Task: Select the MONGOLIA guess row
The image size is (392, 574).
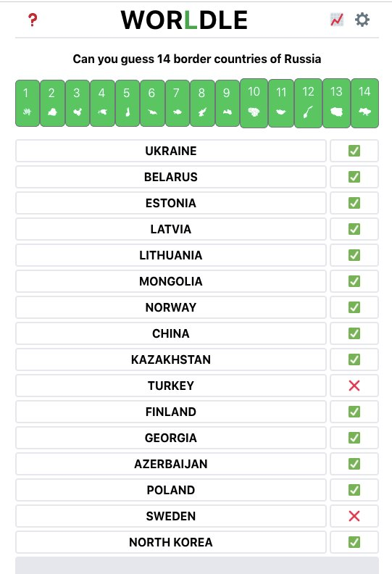Action: (170, 281)
